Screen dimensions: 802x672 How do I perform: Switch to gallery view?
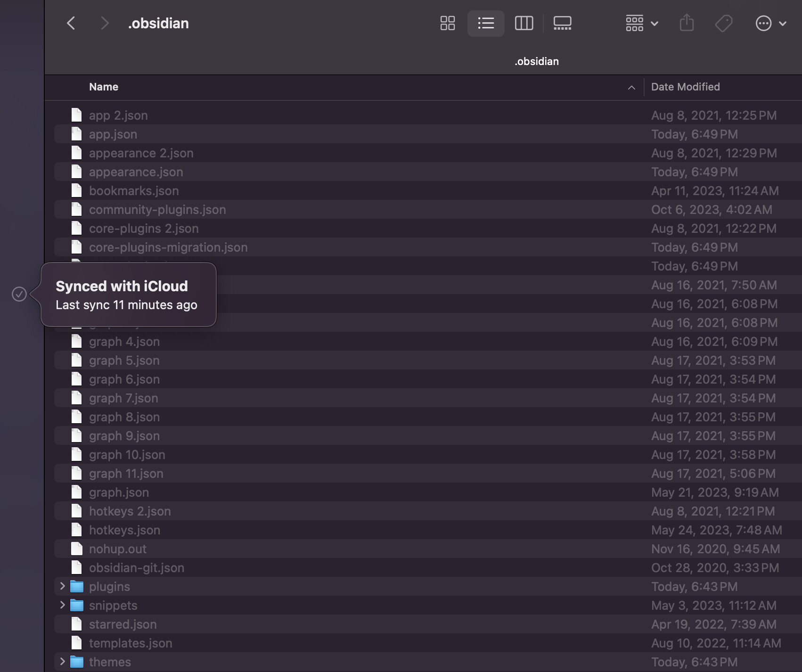[x=562, y=23]
